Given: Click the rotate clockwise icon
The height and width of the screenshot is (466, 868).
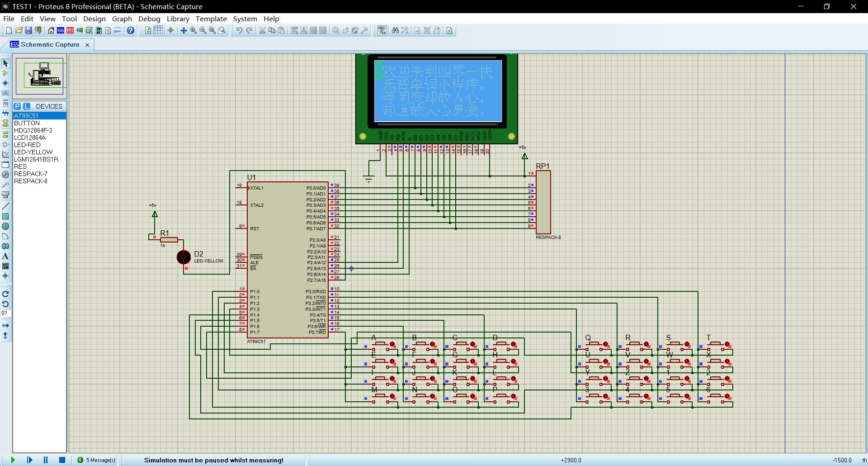Looking at the screenshot, I should [x=5, y=294].
